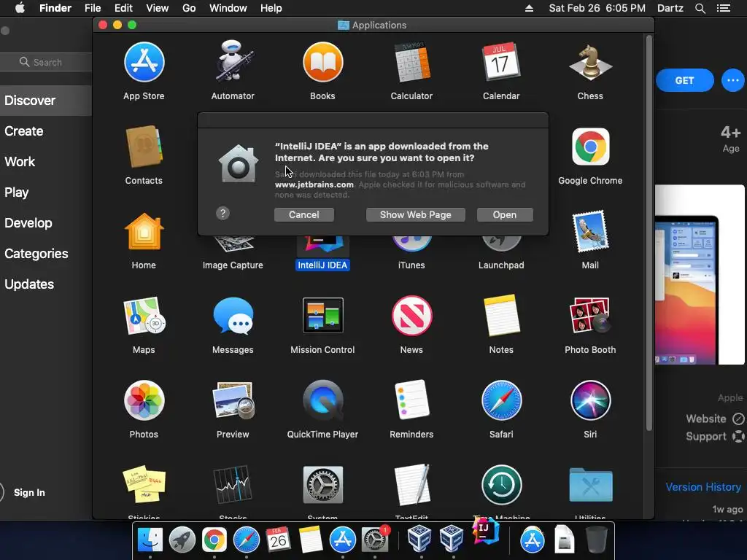Screen dimensions: 747x560
Task: Select the Contacts app icon
Action: click(144, 147)
